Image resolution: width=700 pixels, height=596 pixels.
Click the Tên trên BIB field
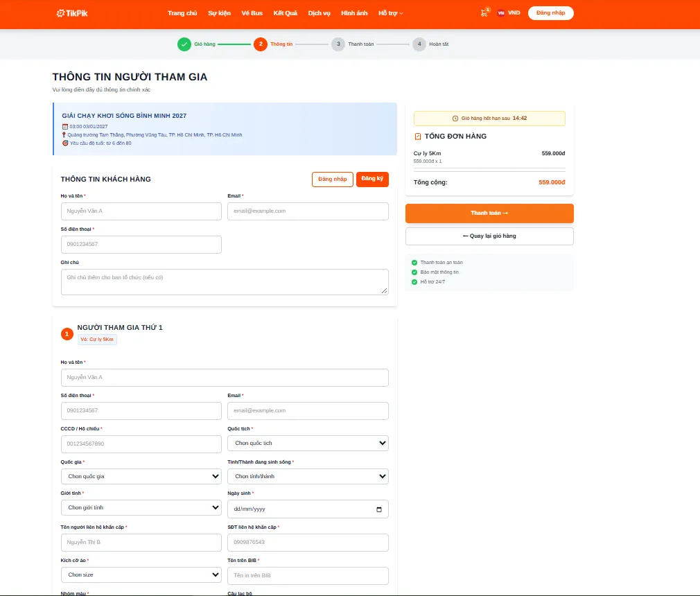point(308,576)
